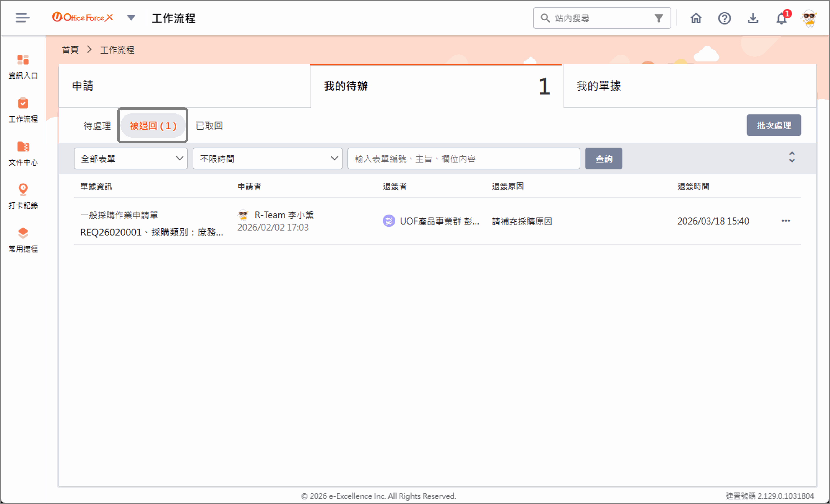Open the user avatar menu

[x=809, y=18]
